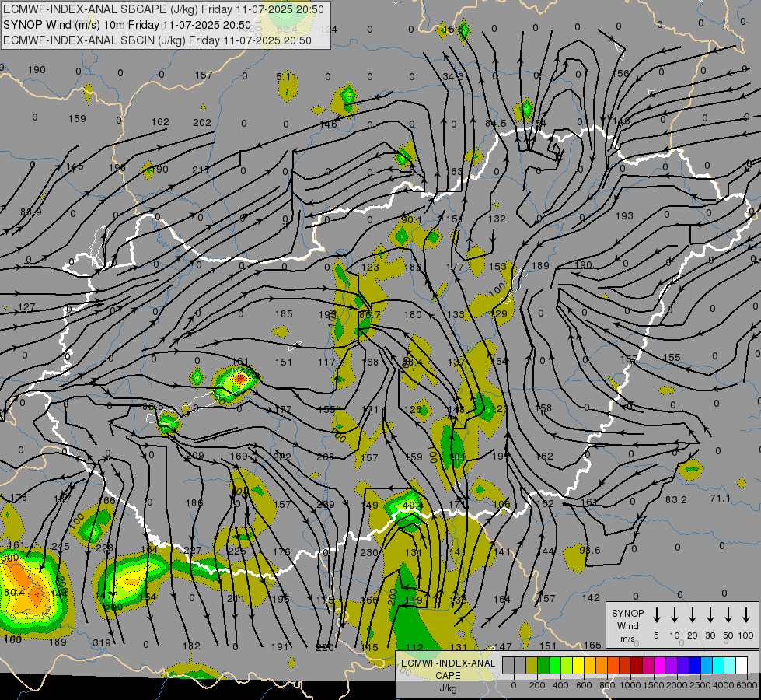The image size is (761, 700).
Task: Click the '800' tick on CAPE scale
Action: pos(607,685)
